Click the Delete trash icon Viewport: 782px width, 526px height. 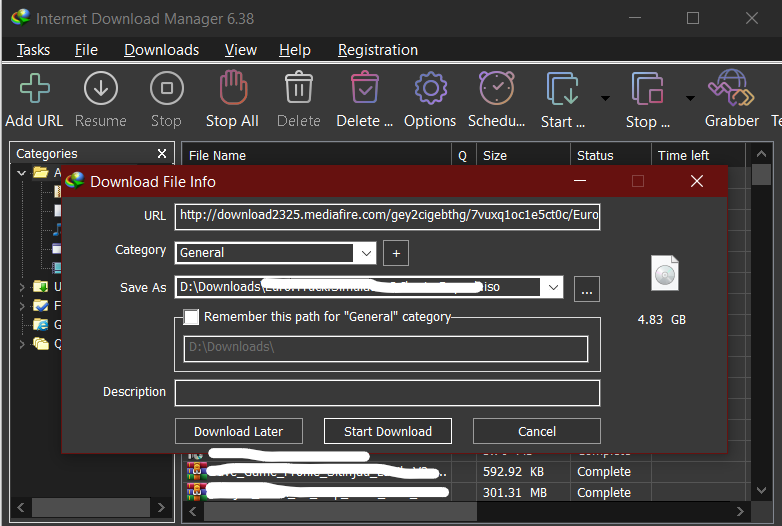pos(299,87)
